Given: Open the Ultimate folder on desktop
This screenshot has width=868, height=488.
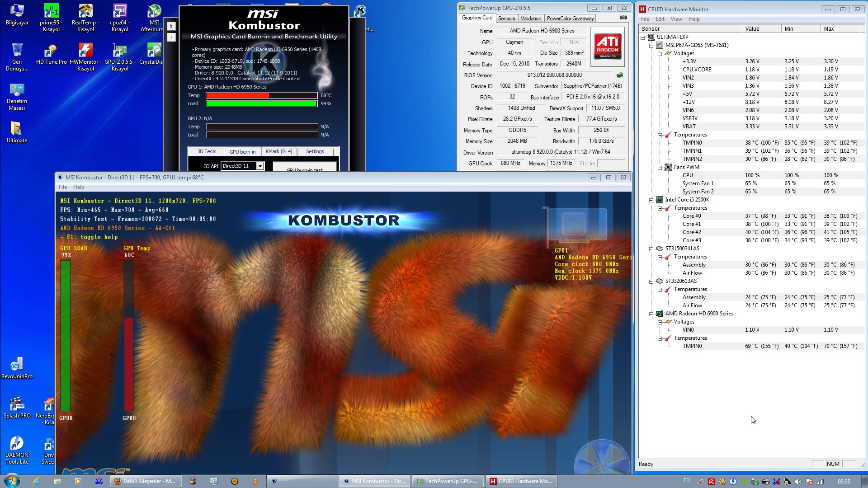Looking at the screenshot, I should pyautogui.click(x=17, y=132).
